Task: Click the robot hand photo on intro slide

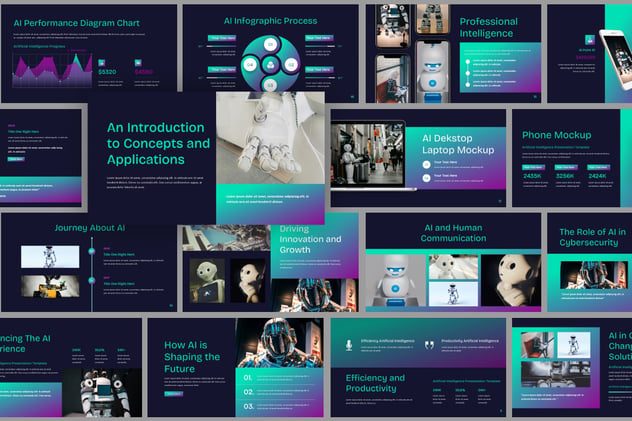Action: tap(270, 138)
